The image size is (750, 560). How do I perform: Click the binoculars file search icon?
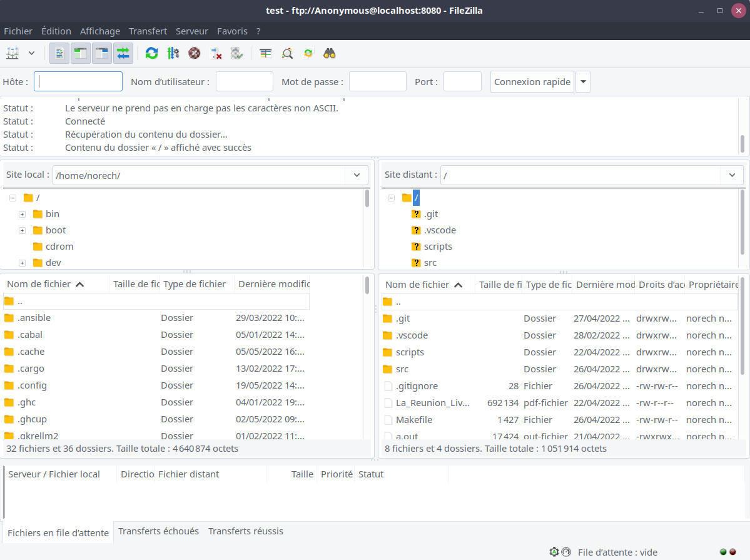330,54
